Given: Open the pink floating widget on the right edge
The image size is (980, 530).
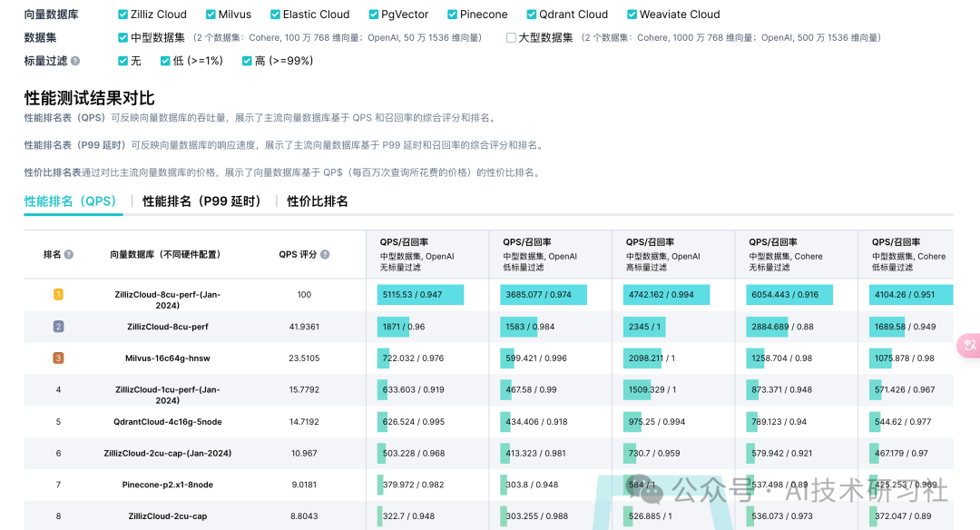Looking at the screenshot, I should [x=973, y=346].
